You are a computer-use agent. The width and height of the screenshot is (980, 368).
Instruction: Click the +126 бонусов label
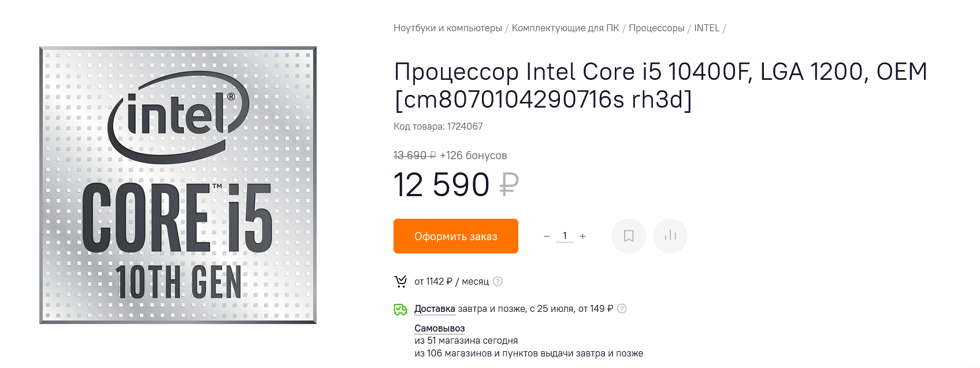point(473,155)
